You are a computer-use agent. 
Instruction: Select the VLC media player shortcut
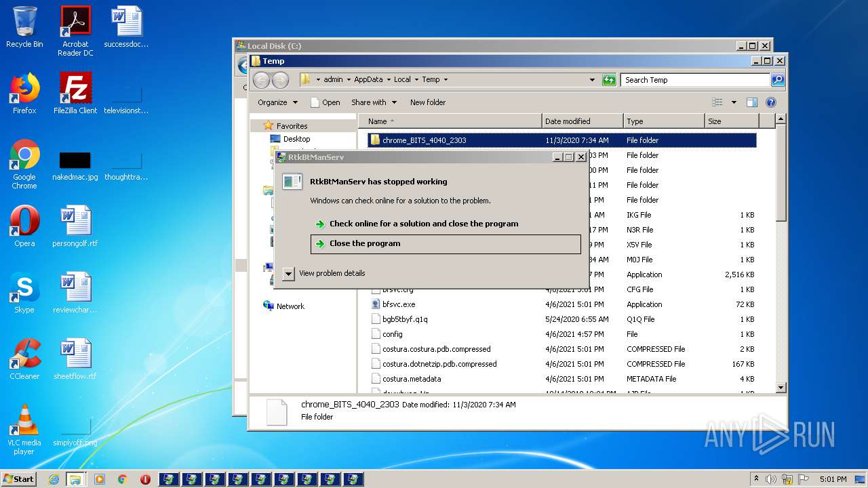tap(24, 430)
